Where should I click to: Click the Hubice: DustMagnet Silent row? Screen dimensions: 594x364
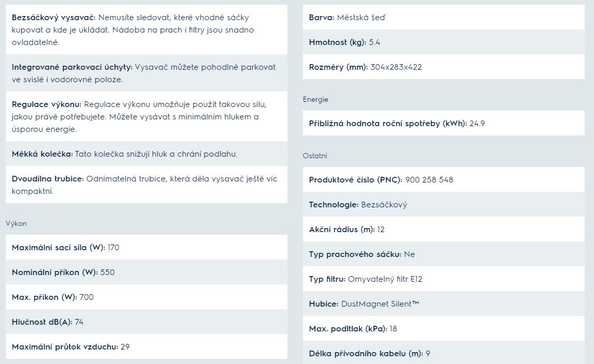(x=444, y=304)
